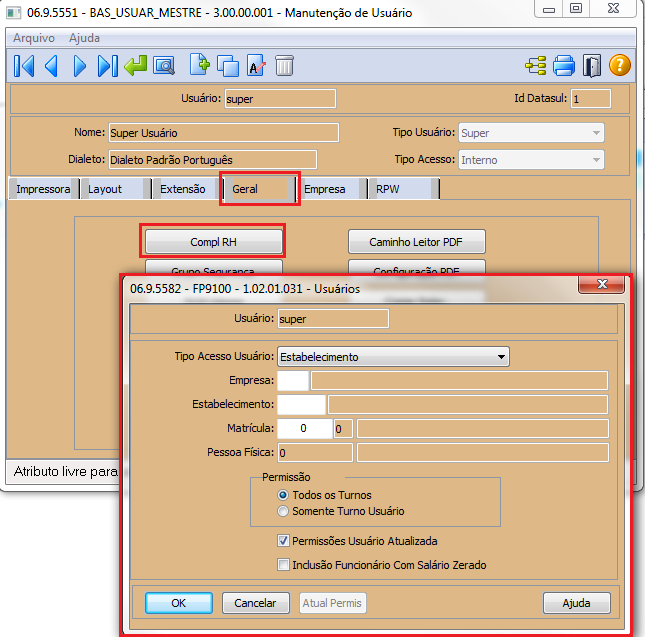
Task: Switch to the Empresa tab
Action: 331,189
